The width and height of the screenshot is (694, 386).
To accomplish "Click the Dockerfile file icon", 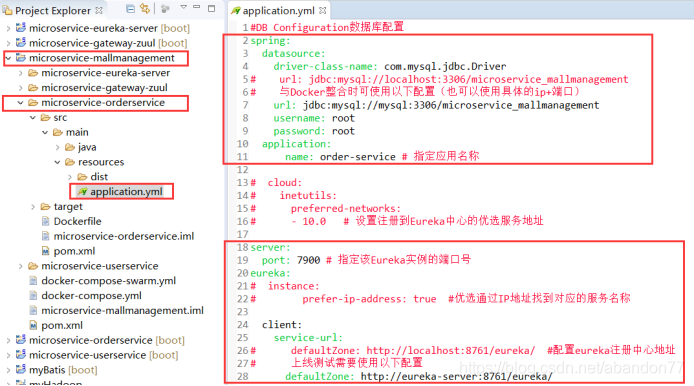I will click(45, 221).
